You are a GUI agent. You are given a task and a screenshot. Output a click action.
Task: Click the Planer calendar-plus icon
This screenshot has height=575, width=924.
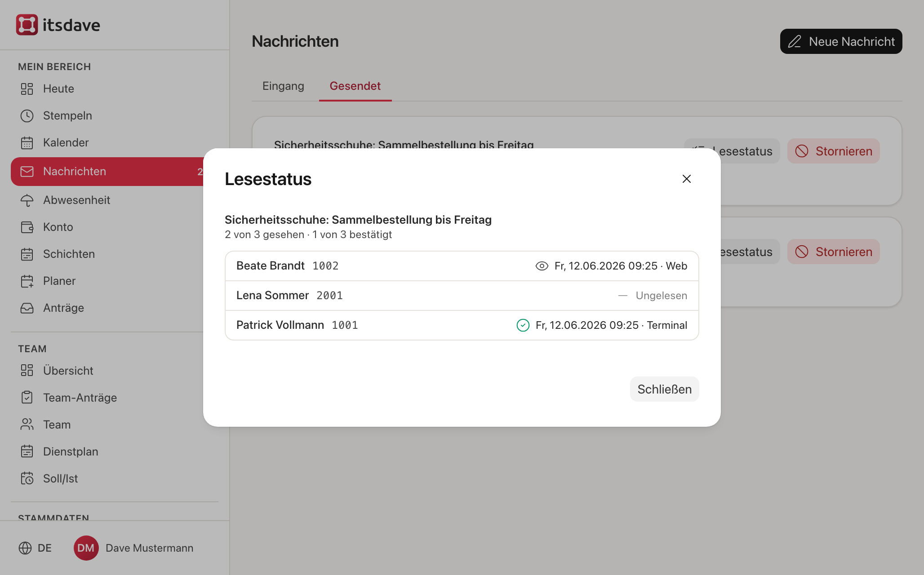(x=27, y=281)
